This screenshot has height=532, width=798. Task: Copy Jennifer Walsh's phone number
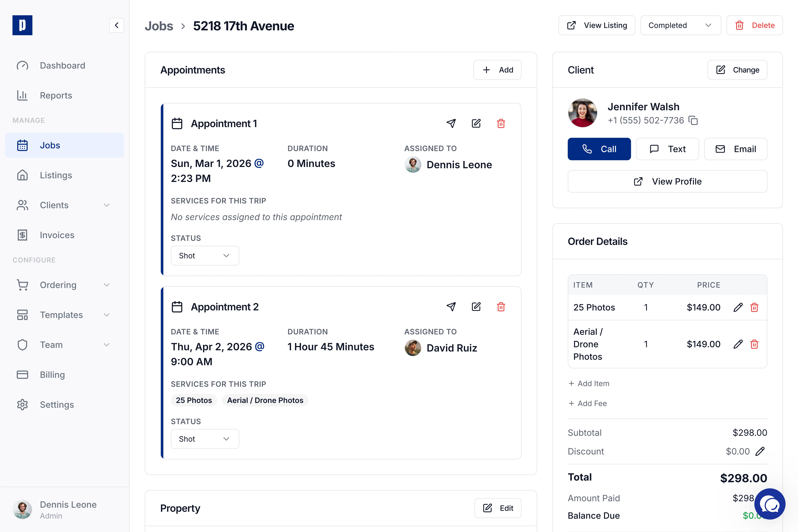(x=693, y=120)
